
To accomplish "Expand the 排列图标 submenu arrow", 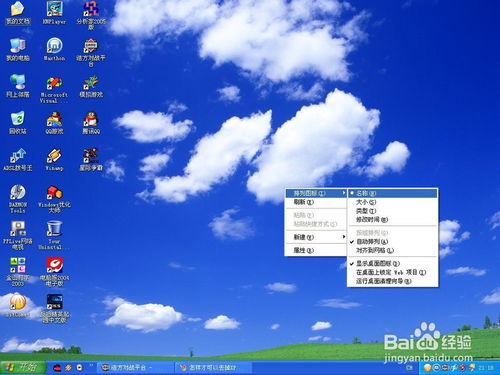I will pos(344,193).
